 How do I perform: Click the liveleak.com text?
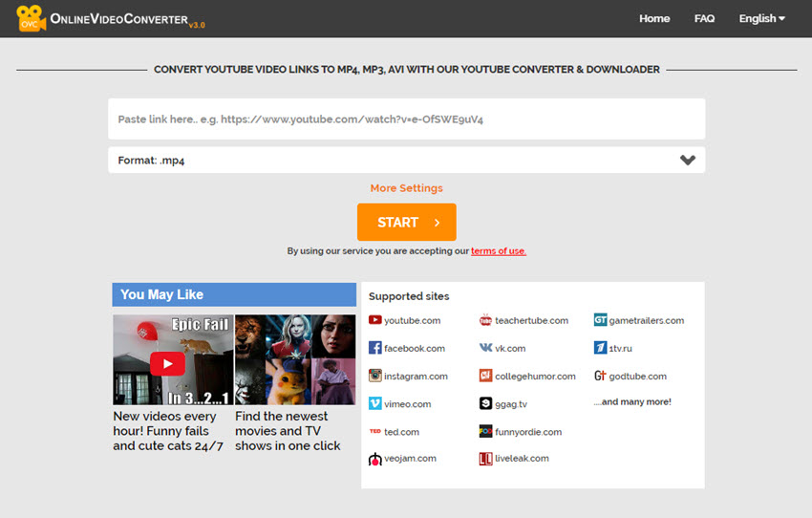point(522,459)
